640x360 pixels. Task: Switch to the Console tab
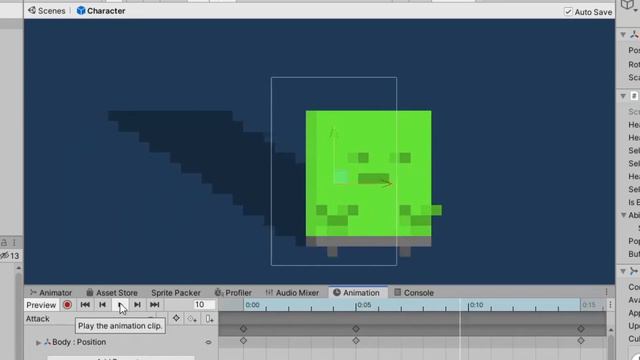pyautogui.click(x=413, y=293)
